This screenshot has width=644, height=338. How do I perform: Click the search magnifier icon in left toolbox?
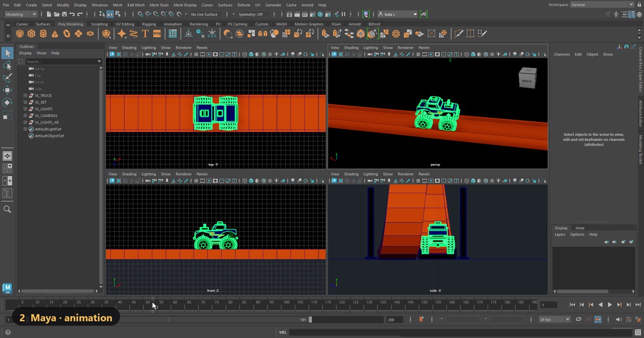[7, 209]
